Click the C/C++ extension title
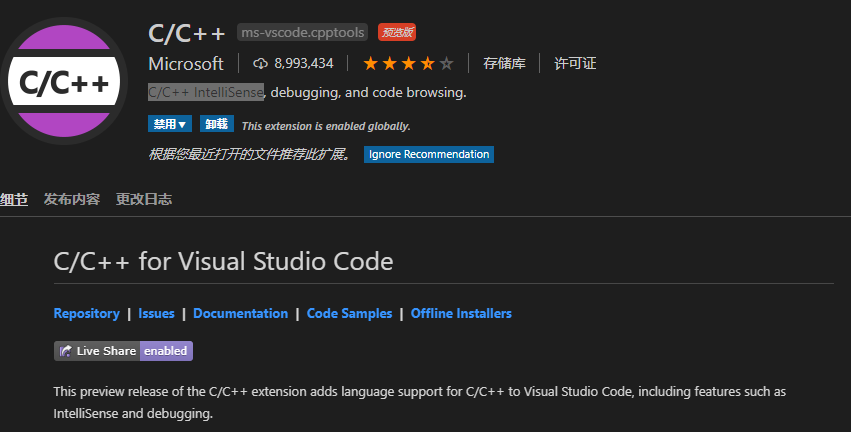Screen dimensions: 851x432 point(187,33)
